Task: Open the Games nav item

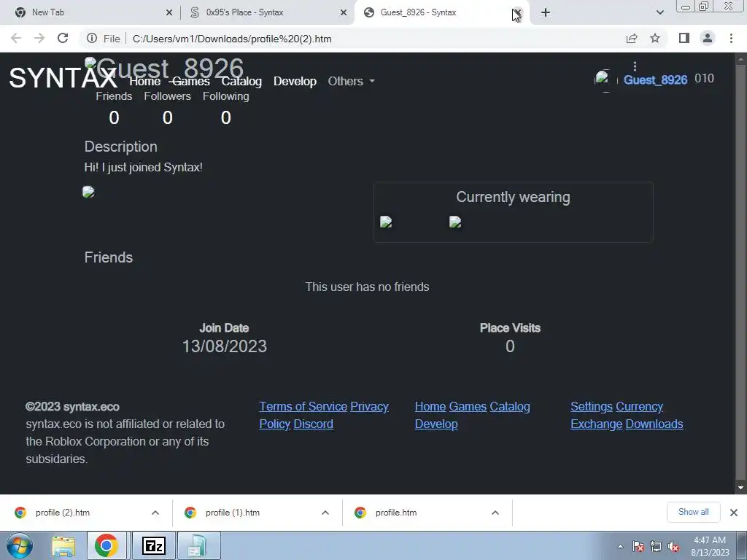Action: [x=191, y=82]
